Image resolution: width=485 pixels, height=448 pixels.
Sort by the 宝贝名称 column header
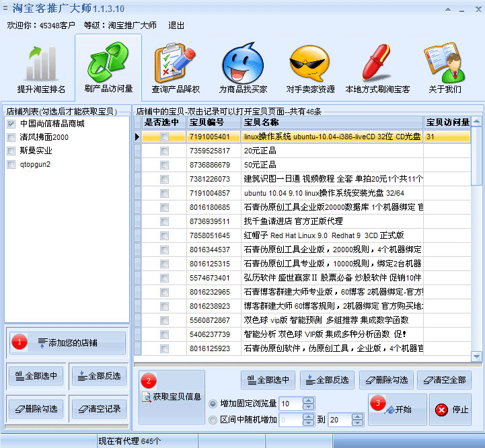click(x=332, y=122)
